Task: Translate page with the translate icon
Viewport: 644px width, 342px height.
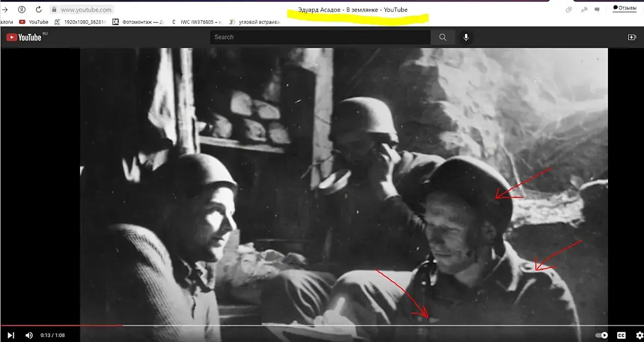Action: [x=584, y=9]
